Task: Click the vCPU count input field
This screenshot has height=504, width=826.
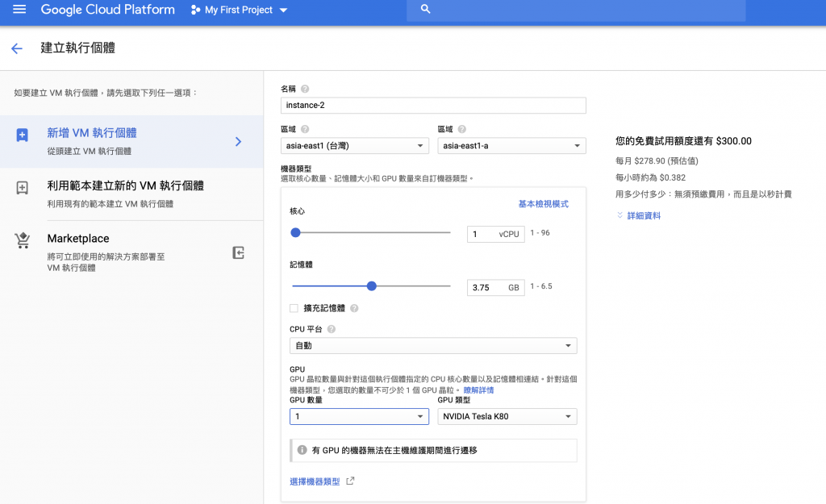Action: click(x=496, y=234)
